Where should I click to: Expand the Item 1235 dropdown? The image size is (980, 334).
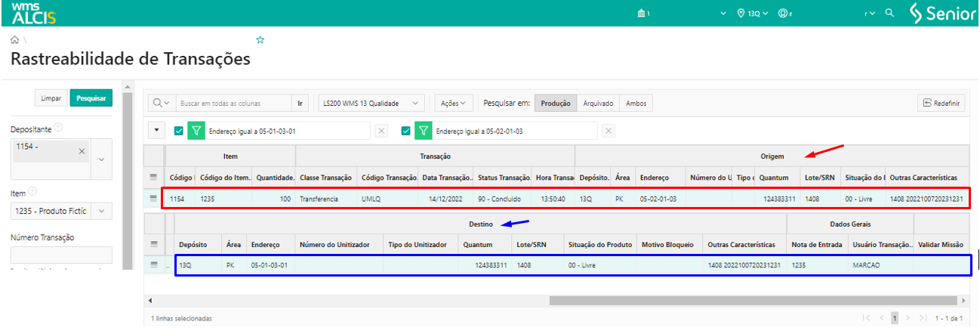(103, 212)
